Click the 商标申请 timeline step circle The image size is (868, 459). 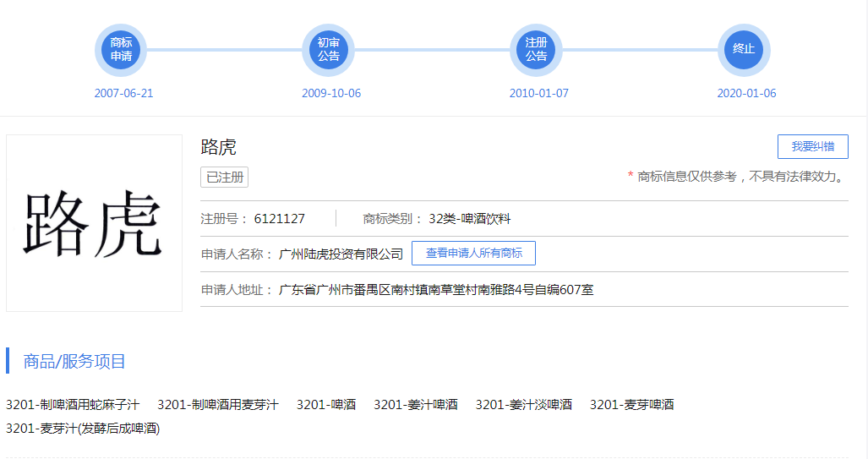tap(121, 50)
